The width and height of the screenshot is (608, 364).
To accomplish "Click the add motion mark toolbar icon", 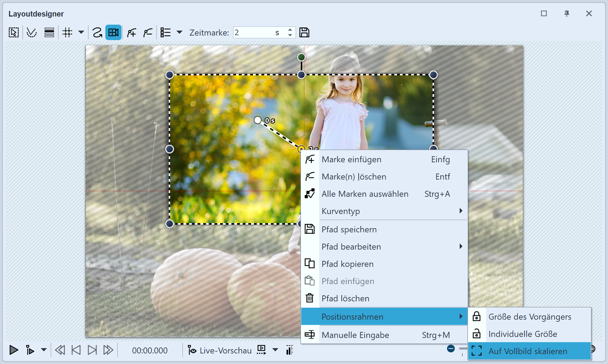I will click(132, 33).
